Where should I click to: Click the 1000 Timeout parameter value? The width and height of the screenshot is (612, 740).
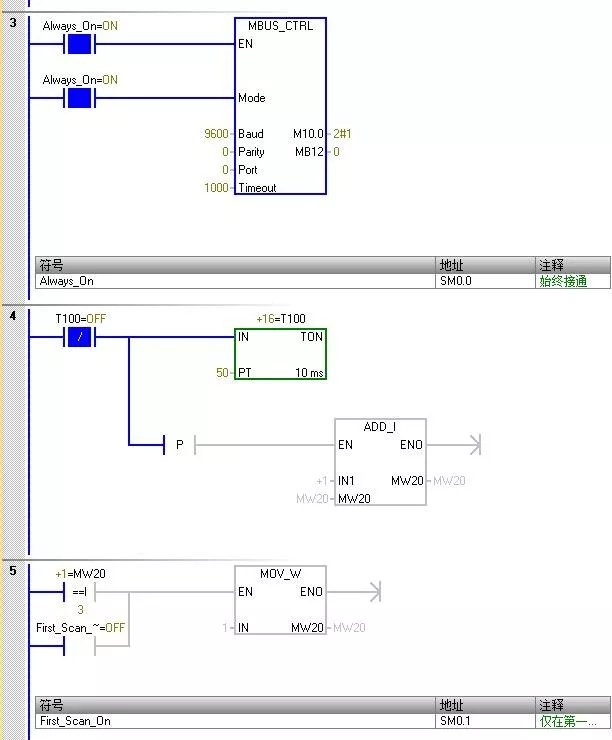tap(216, 188)
